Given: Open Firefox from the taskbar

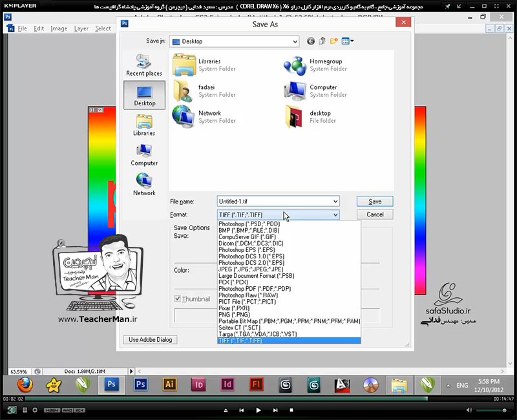Looking at the screenshot, I should coord(25,384).
